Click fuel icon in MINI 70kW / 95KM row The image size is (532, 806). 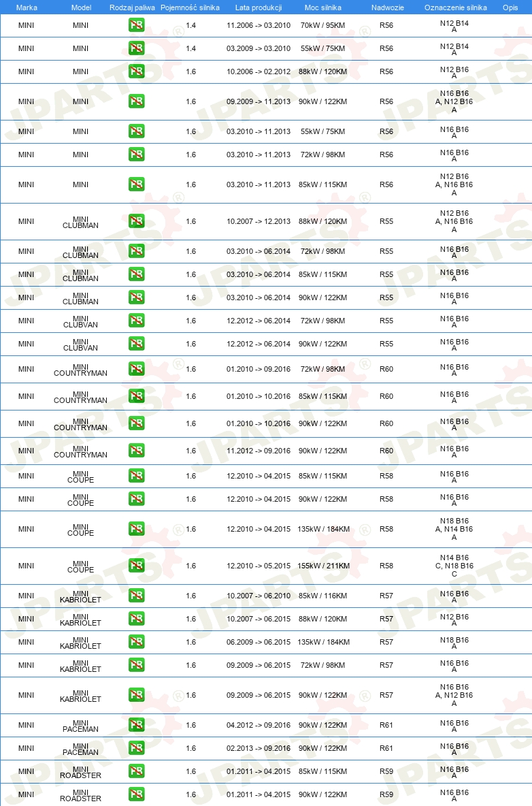pos(136,25)
